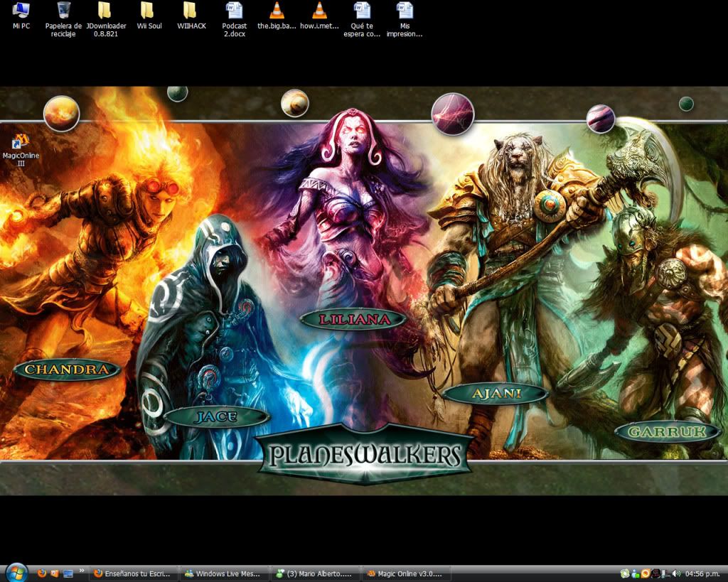This screenshot has width=728, height=582.
Task: Select the how.i.met... VLC video file
Action: click(319, 16)
